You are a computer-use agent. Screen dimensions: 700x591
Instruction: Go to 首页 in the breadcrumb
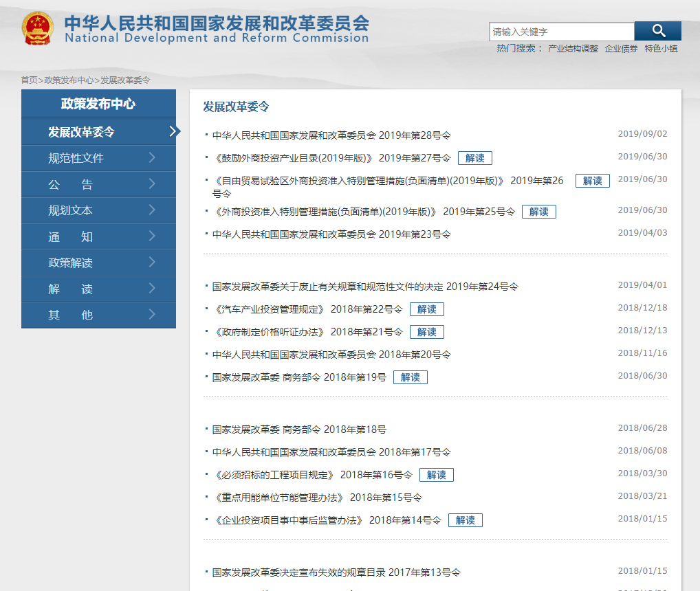(29, 80)
